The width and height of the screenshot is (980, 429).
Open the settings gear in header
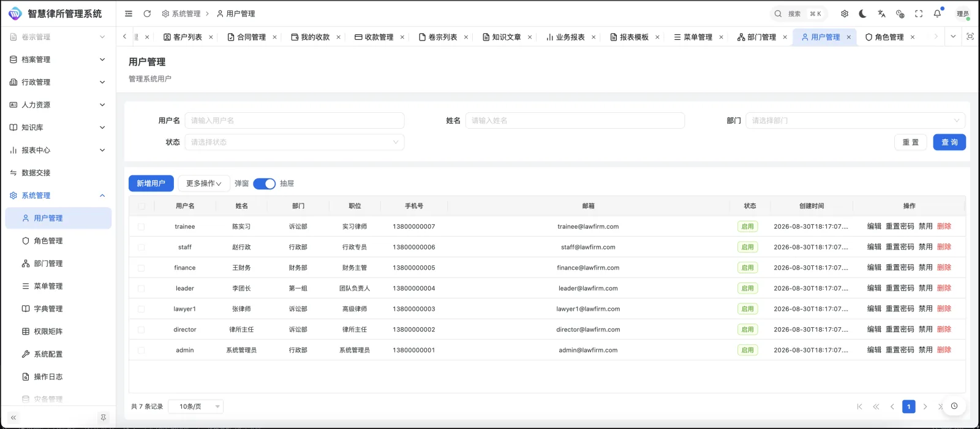[x=845, y=13]
